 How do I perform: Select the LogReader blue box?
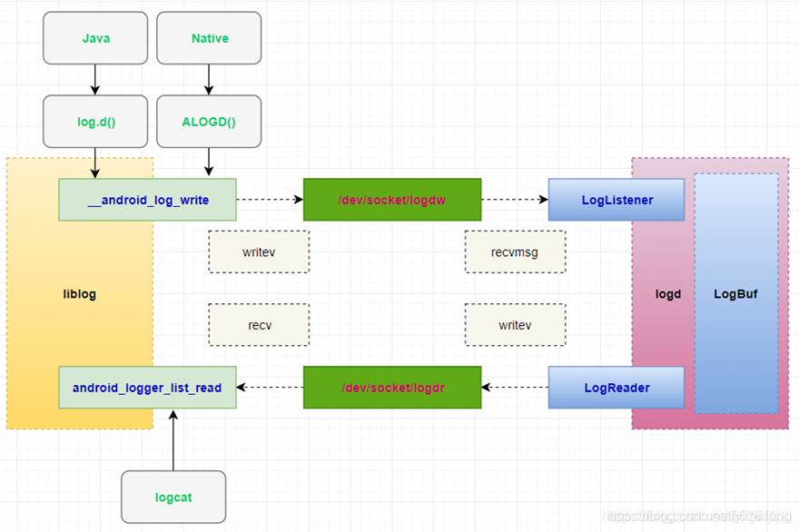[617, 388]
